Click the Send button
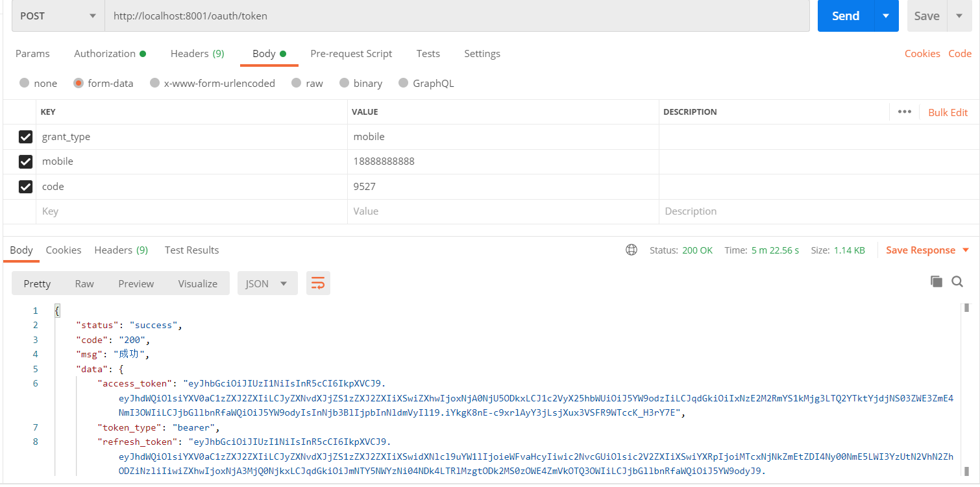 845,16
